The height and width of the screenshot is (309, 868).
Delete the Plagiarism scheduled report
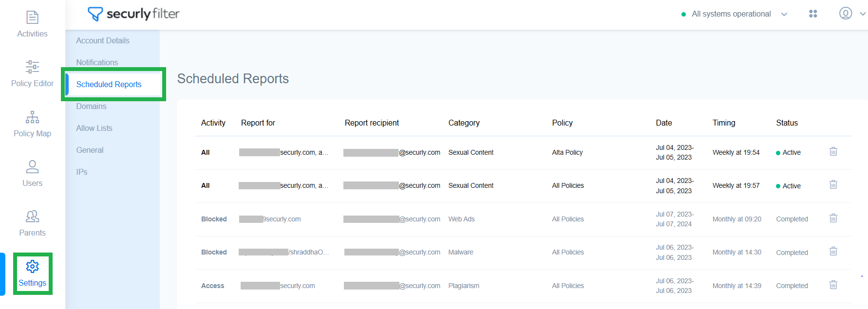click(833, 285)
